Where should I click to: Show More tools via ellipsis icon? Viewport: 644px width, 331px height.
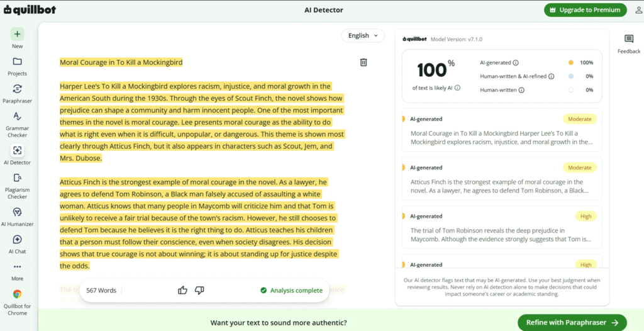[x=17, y=267]
